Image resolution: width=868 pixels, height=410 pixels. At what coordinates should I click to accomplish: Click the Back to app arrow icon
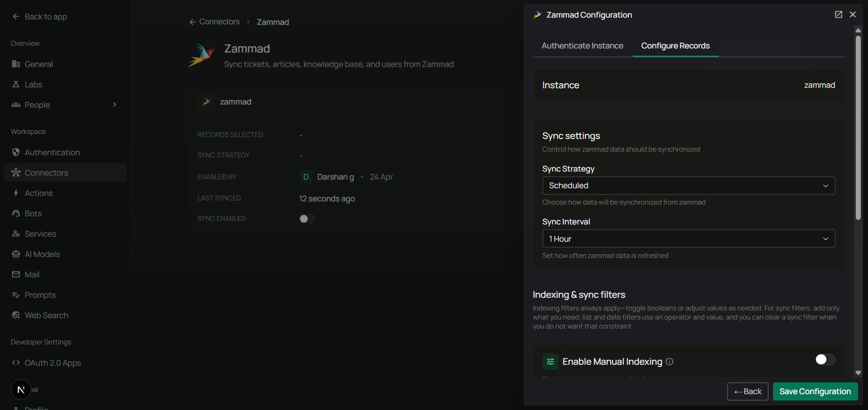point(16,16)
